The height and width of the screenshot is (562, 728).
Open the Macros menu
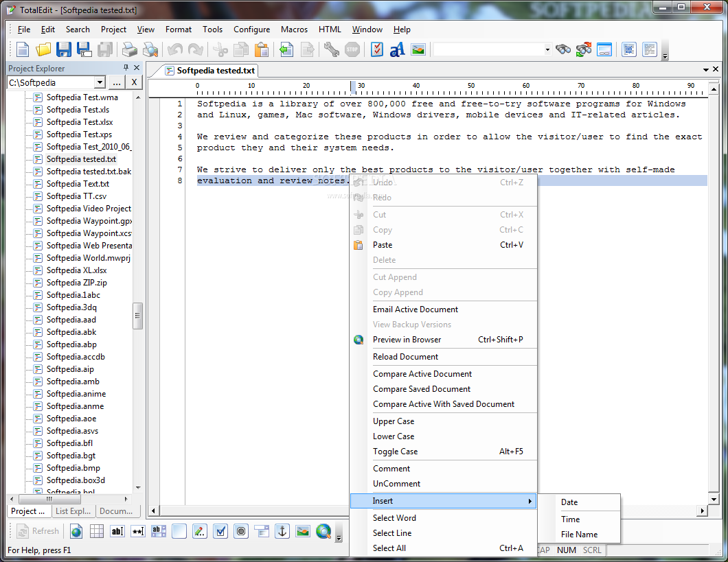pos(294,30)
